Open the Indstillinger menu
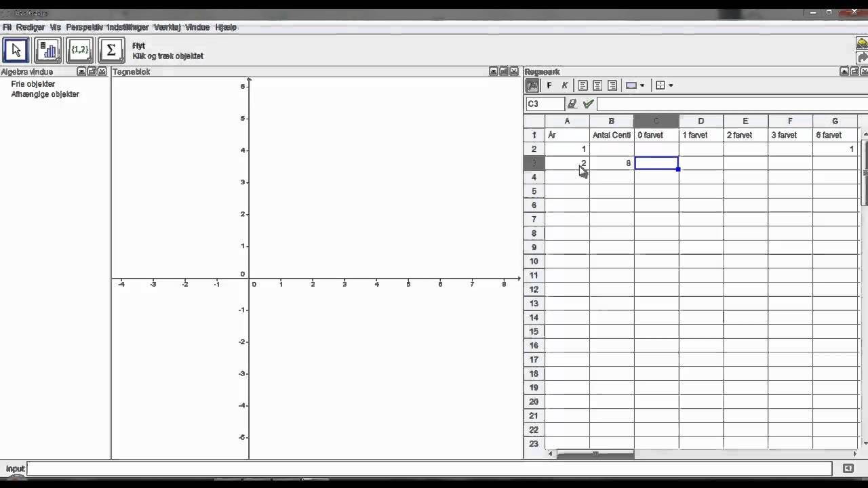The height and width of the screenshot is (488, 868). coord(127,27)
